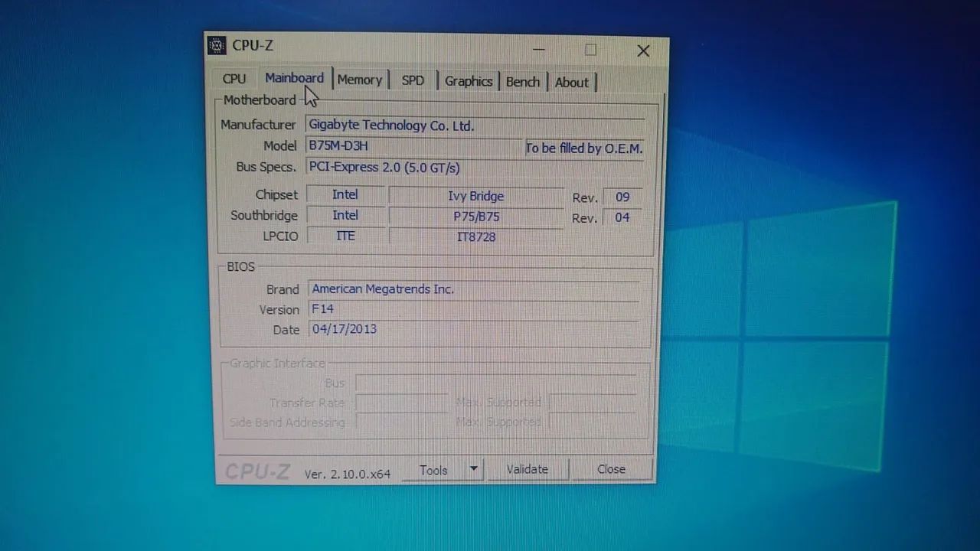Switch to the SPD tab
This screenshot has height=551, width=980.
coord(413,80)
